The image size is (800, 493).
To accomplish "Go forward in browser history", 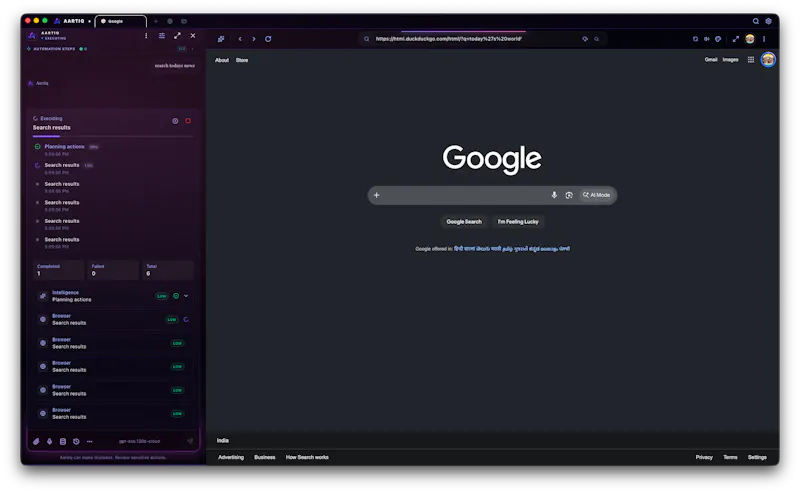I will click(x=254, y=39).
